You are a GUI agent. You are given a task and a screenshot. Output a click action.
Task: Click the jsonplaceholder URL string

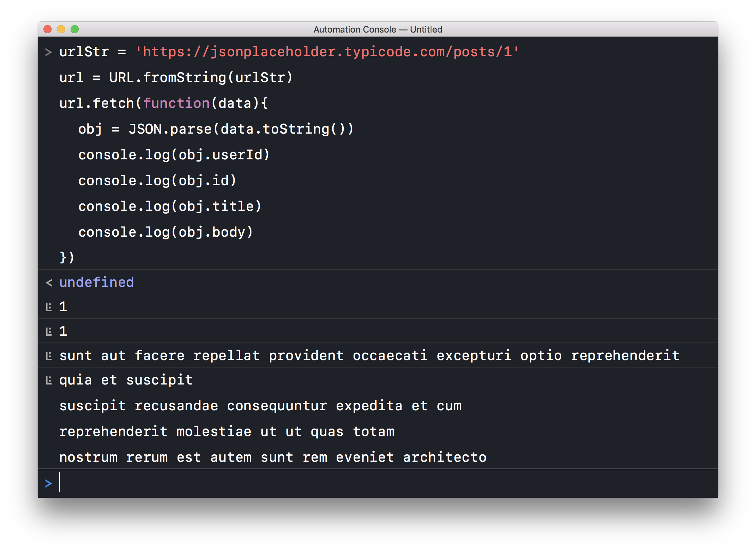coord(327,52)
